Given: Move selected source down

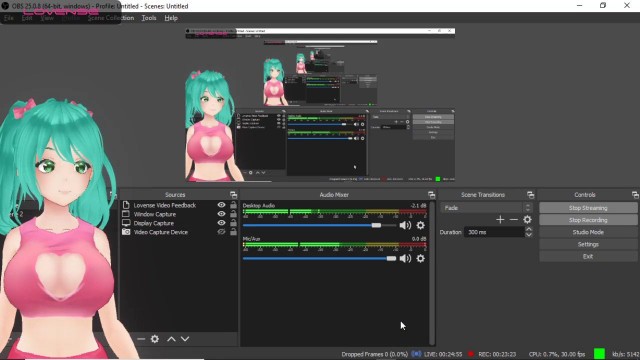Looking at the screenshot, I should coord(185,339).
